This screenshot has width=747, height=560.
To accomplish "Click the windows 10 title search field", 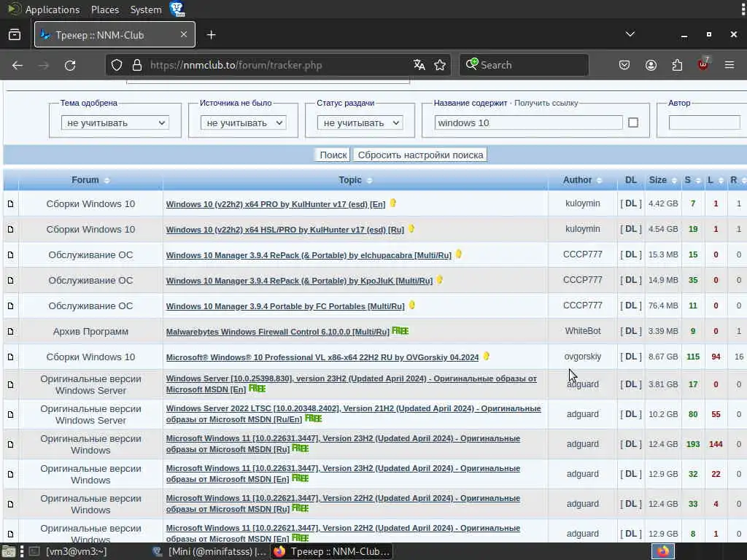I will [x=528, y=122].
